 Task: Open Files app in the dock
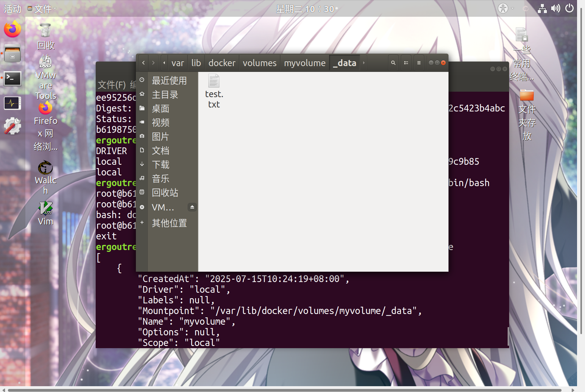12,53
